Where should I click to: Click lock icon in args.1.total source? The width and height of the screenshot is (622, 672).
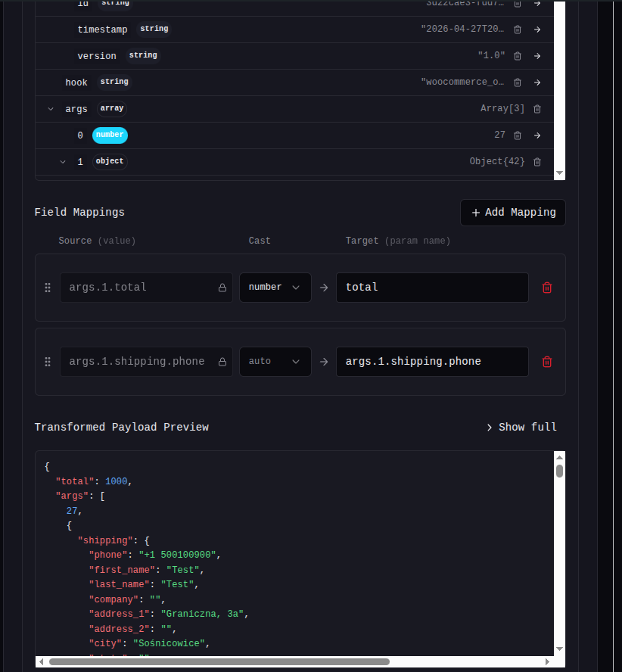click(x=222, y=288)
